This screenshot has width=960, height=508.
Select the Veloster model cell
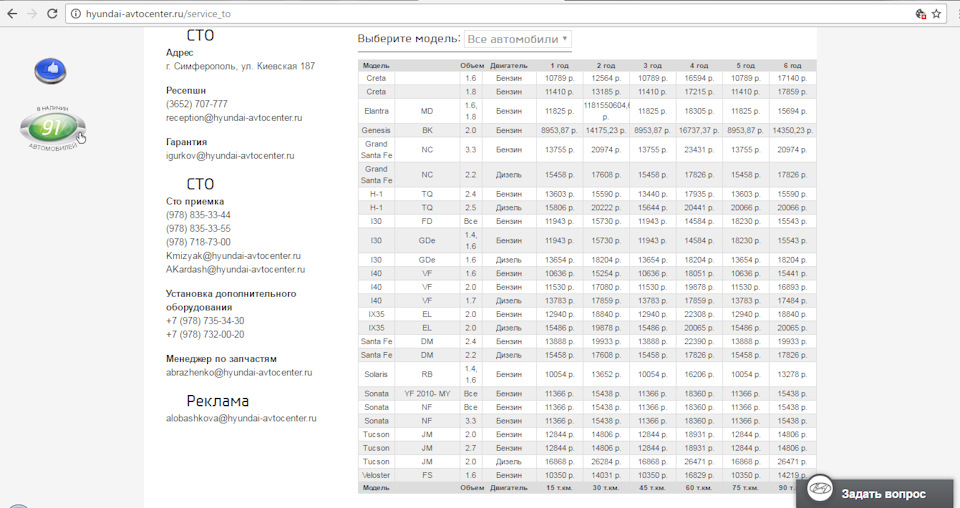tap(376, 475)
